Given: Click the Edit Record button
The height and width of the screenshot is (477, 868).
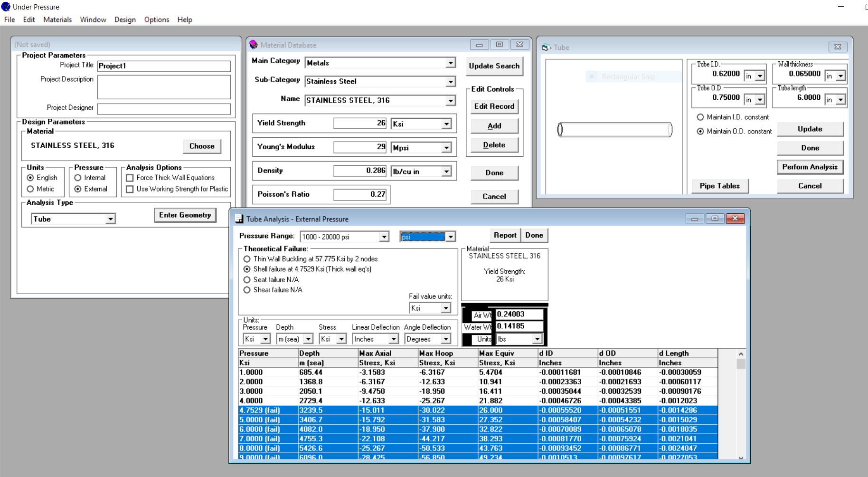Looking at the screenshot, I should pyautogui.click(x=494, y=106).
